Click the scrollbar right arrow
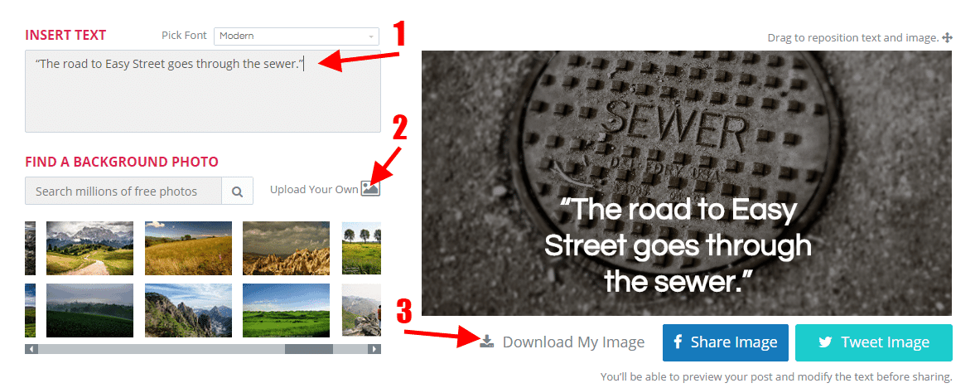This screenshot has height=388, width=980. click(x=374, y=349)
